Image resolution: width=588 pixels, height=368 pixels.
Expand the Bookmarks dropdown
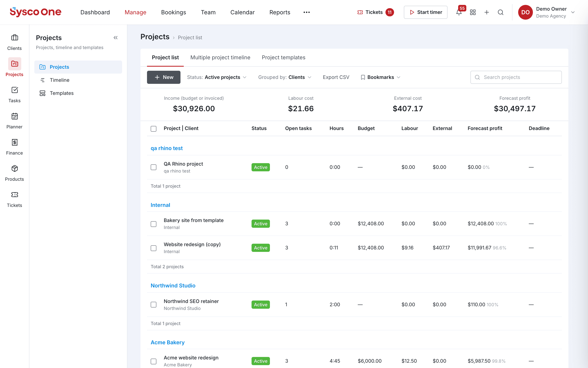tap(381, 77)
